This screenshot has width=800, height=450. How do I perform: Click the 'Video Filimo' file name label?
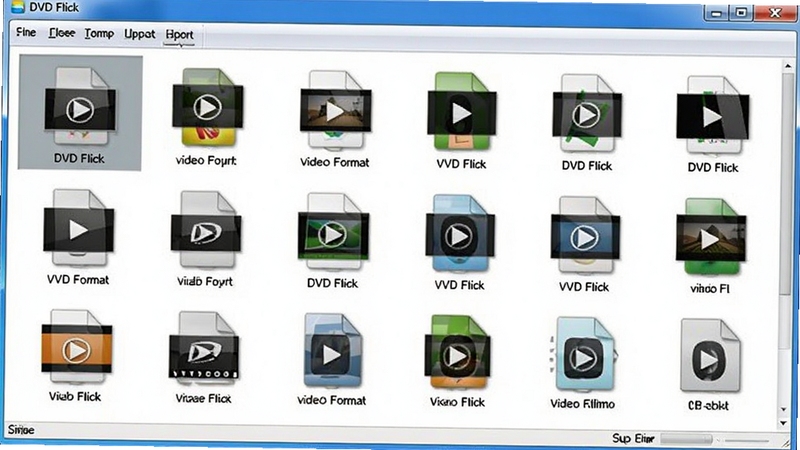tap(582, 404)
